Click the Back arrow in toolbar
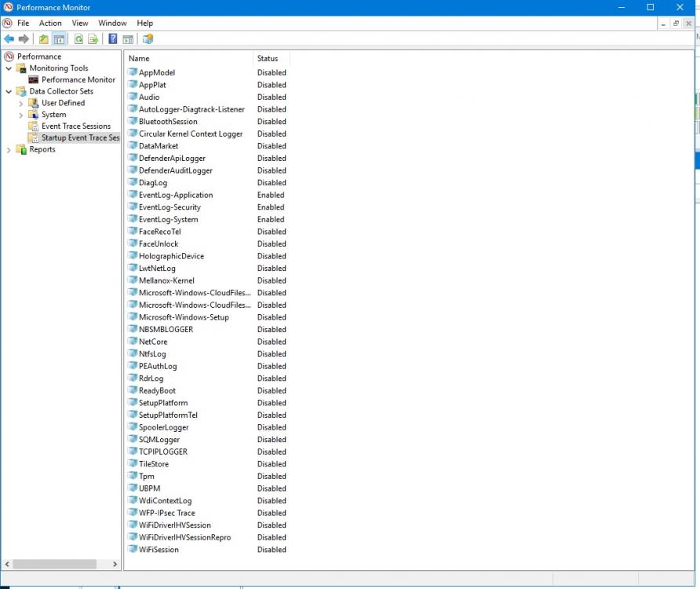 (x=9, y=39)
